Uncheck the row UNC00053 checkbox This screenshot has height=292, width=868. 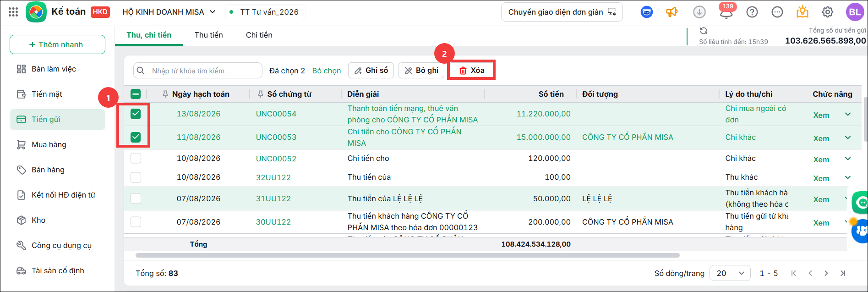(x=136, y=137)
